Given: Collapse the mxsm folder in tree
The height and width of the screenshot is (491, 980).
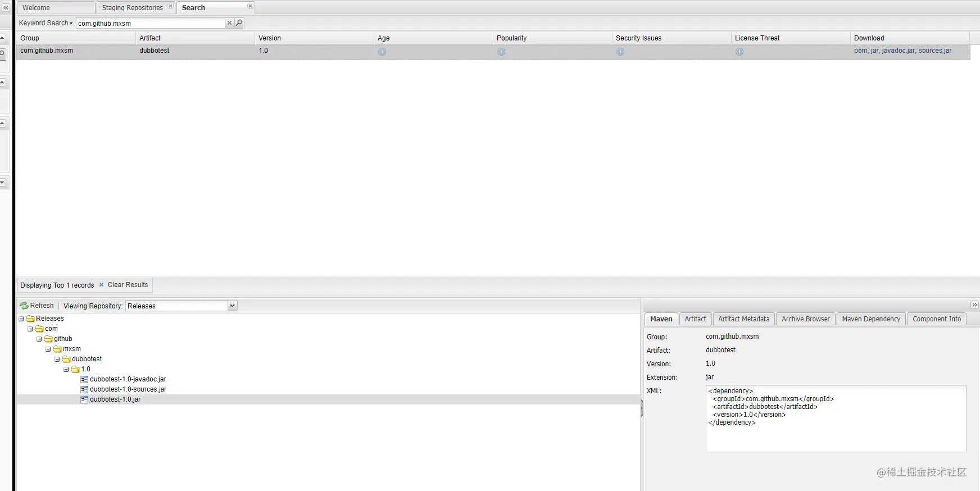Looking at the screenshot, I should coord(48,349).
